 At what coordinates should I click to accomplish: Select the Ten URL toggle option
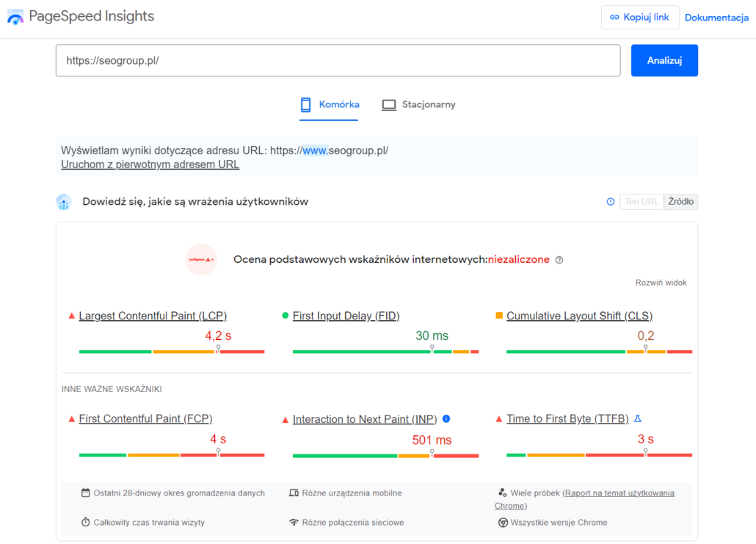[641, 202]
